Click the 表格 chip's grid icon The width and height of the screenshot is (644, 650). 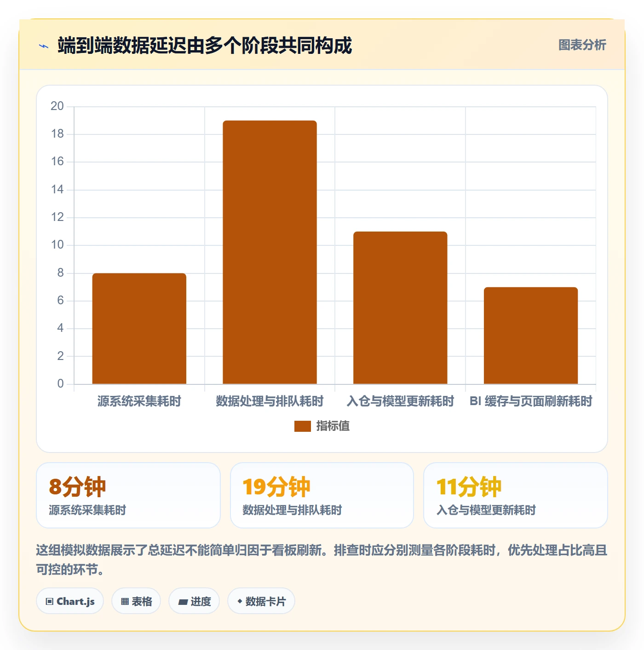tap(125, 602)
